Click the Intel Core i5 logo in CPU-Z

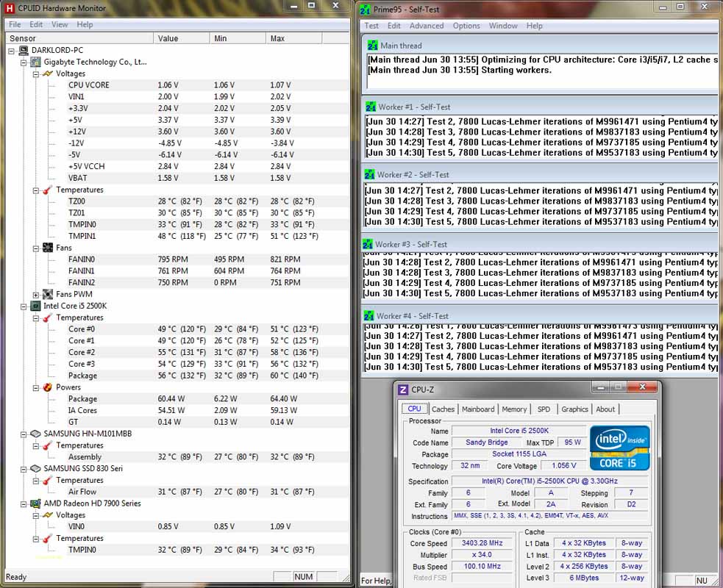[x=620, y=448]
